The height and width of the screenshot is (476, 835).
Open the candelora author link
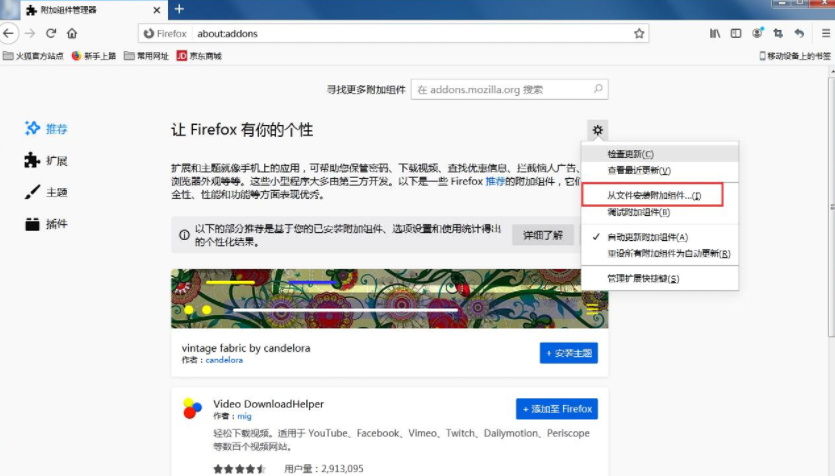pyautogui.click(x=224, y=360)
